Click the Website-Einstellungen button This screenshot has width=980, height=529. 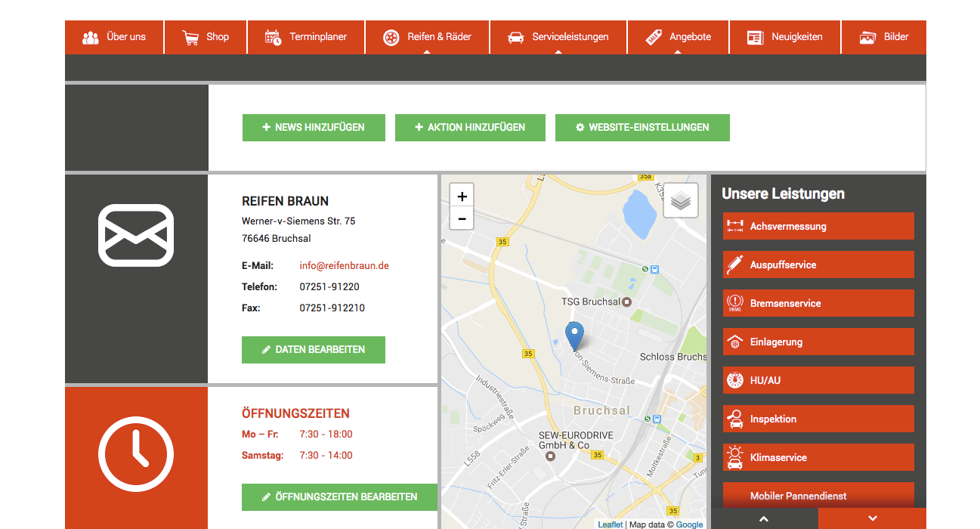tap(642, 128)
